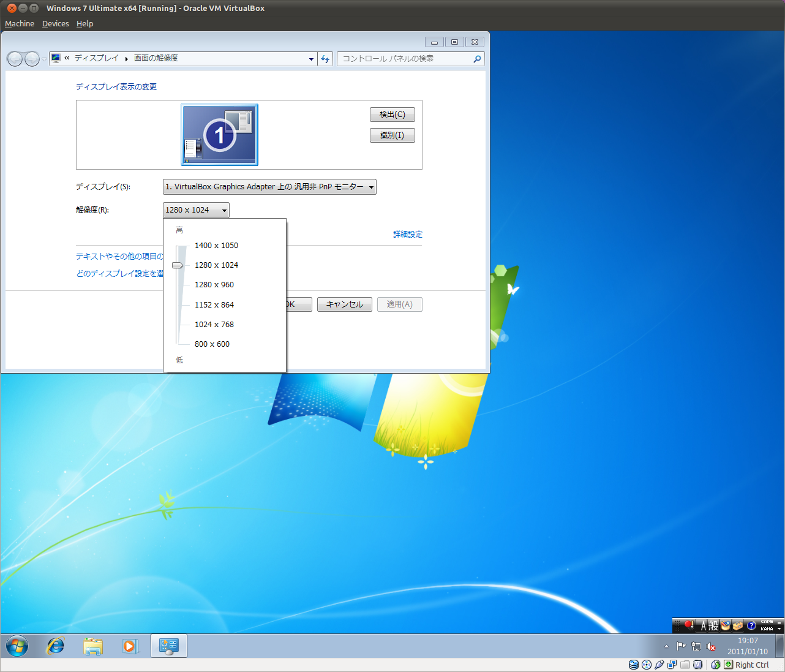Open the clock showing 19:07
The width and height of the screenshot is (785, 672).
pos(748,646)
